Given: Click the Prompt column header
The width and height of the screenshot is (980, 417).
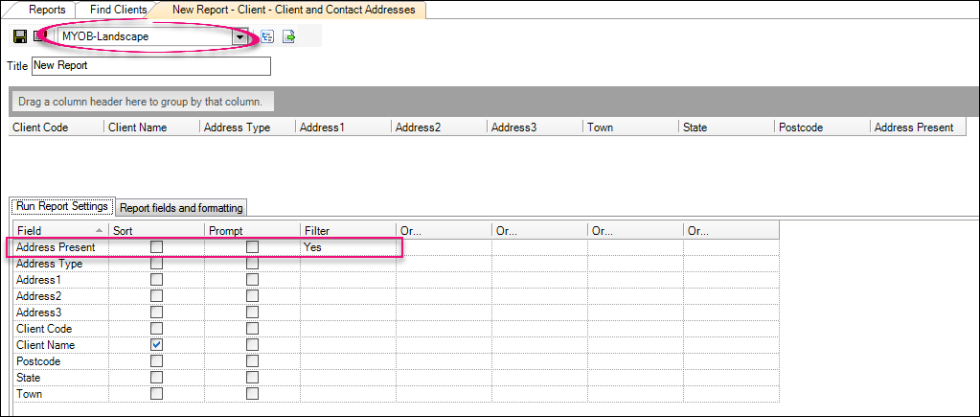Looking at the screenshot, I should [x=252, y=231].
